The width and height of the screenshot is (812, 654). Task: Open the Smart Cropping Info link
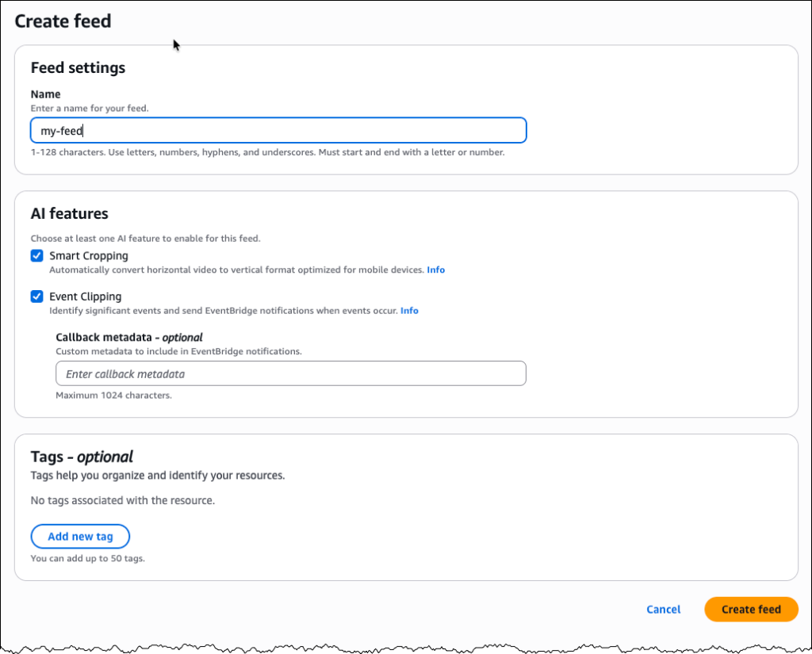pyautogui.click(x=435, y=270)
